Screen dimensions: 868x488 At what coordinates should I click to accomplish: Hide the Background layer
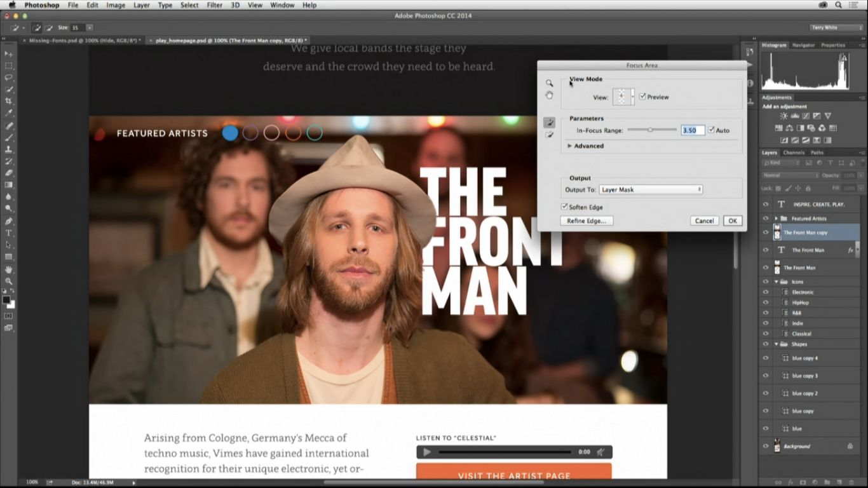766,446
